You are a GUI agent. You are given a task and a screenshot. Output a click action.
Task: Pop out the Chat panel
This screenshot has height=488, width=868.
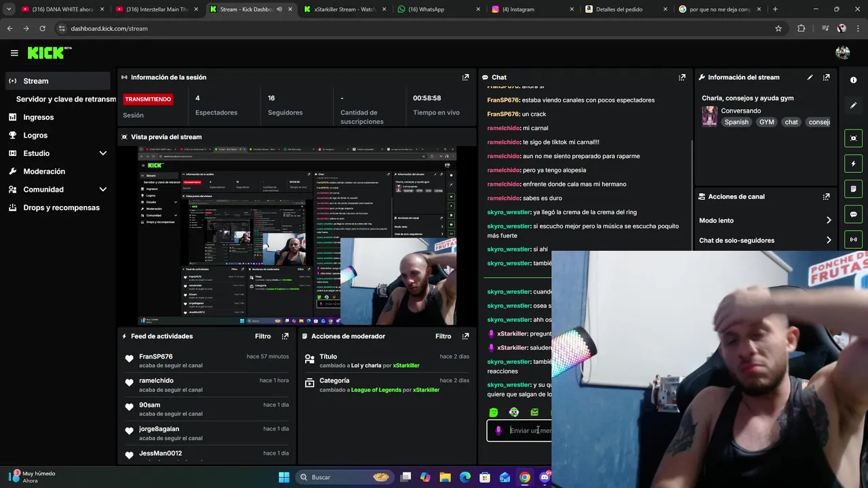click(x=682, y=77)
